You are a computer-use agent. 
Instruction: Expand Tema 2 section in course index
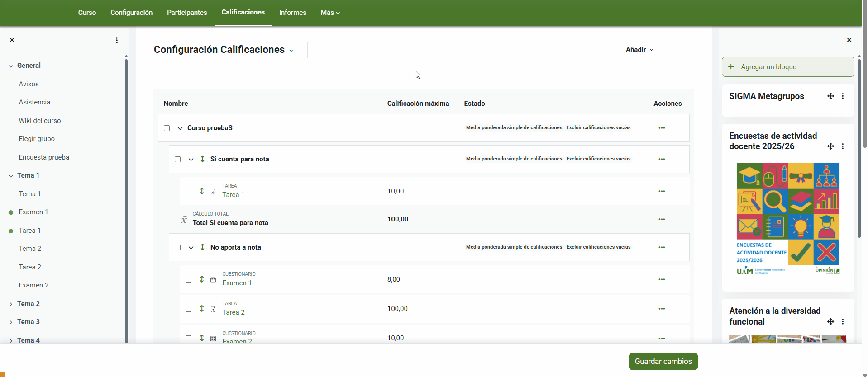coord(11,304)
